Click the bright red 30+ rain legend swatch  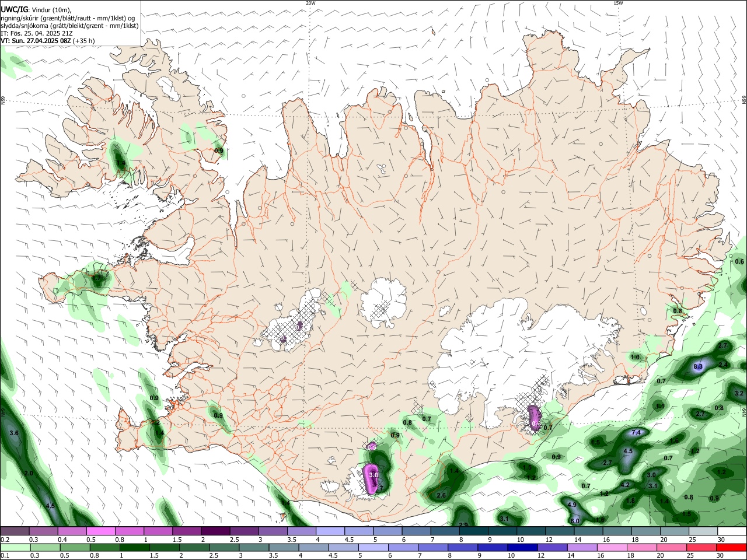tap(731, 547)
